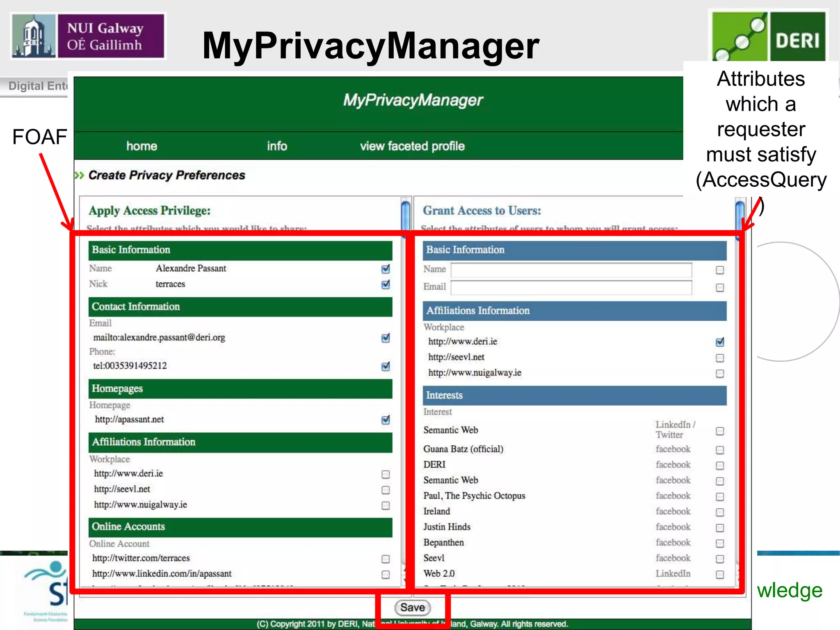Check left panel workplace seevl.net checkbox
This screenshot has width=840, height=630.
coord(386,490)
